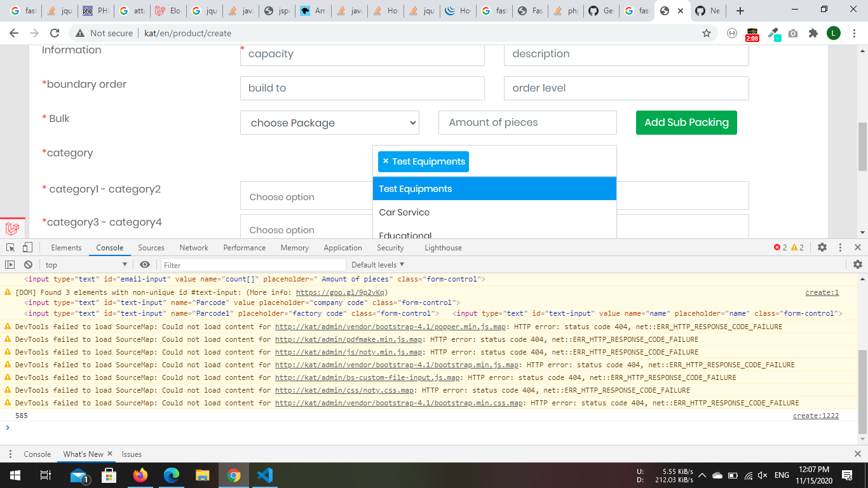Open the Windows notification center icon
Viewport: 868px width, 488px height.
click(847, 475)
